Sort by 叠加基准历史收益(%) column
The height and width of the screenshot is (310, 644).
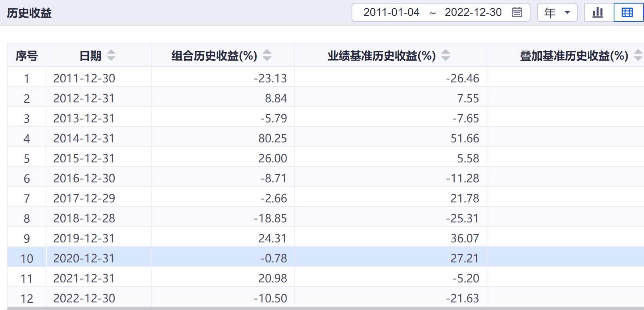[x=638, y=55]
